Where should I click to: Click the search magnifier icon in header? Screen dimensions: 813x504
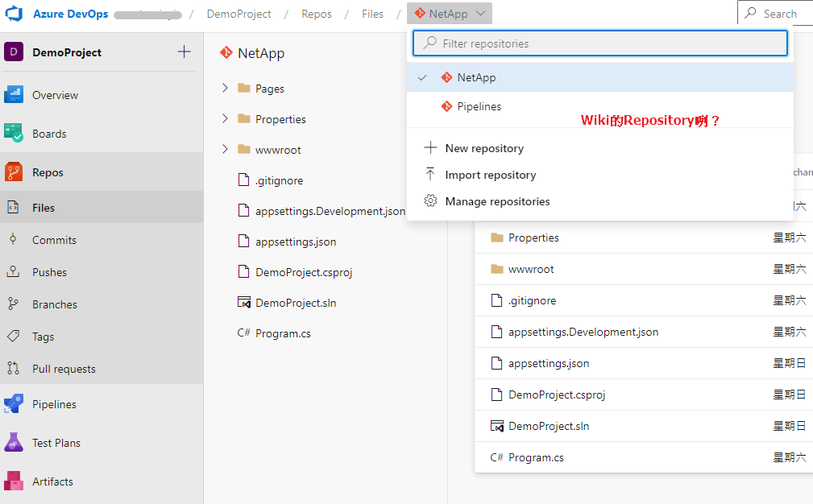(x=750, y=13)
